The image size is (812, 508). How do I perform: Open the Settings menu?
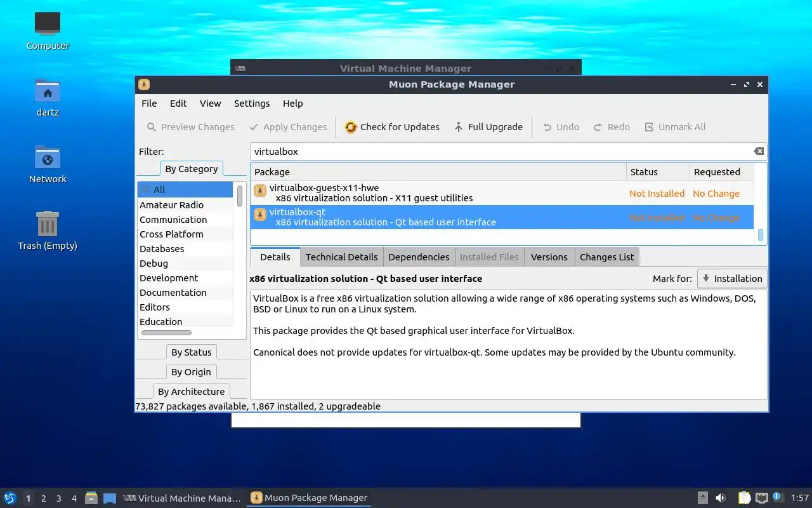[252, 104]
